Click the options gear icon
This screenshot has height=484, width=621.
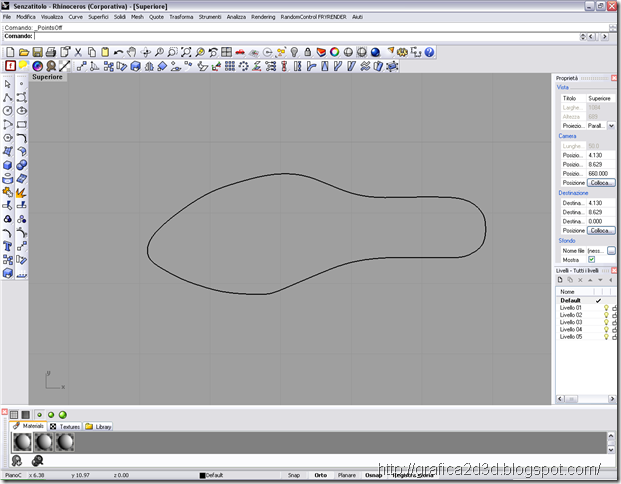402,52
